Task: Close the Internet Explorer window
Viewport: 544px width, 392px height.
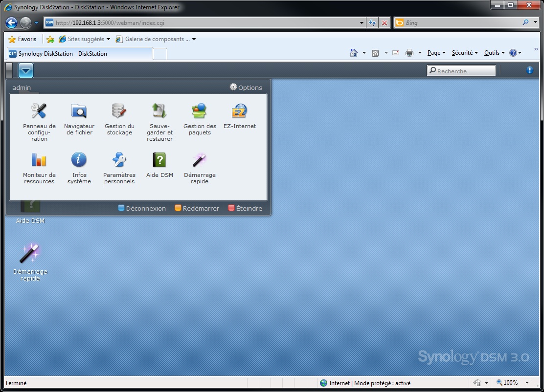Action: click(x=529, y=5)
